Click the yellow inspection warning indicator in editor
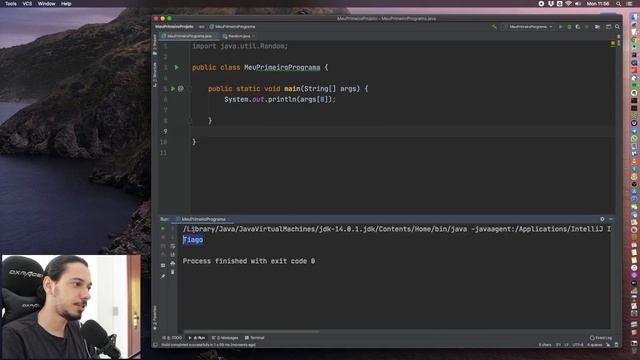This screenshot has height=360, width=640. coord(613,43)
